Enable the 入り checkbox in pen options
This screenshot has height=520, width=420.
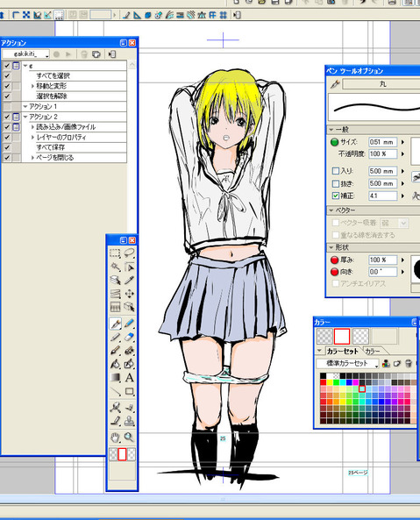[x=336, y=171]
